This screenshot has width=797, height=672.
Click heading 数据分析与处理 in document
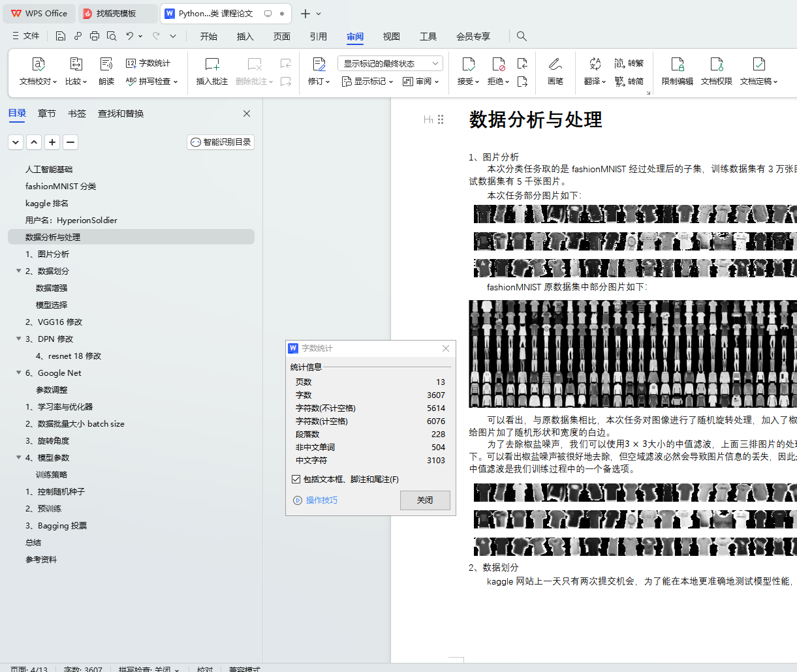click(535, 119)
